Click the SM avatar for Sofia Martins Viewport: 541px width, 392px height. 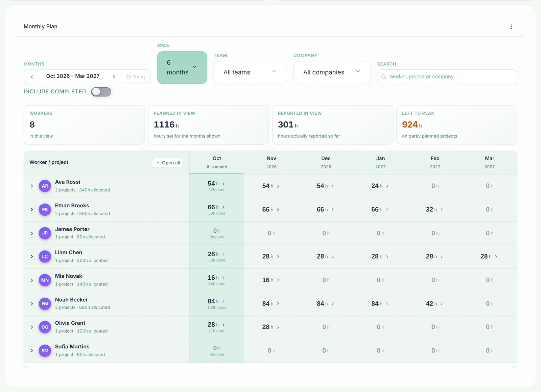pyautogui.click(x=45, y=351)
